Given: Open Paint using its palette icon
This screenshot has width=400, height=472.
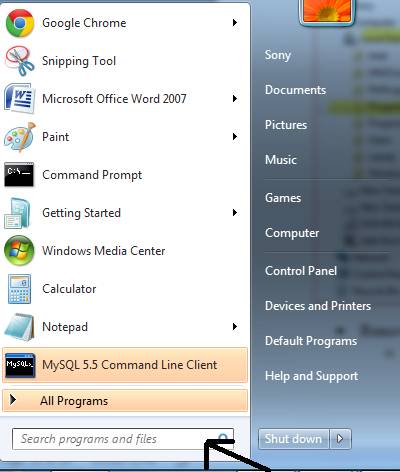Looking at the screenshot, I should coord(19,137).
